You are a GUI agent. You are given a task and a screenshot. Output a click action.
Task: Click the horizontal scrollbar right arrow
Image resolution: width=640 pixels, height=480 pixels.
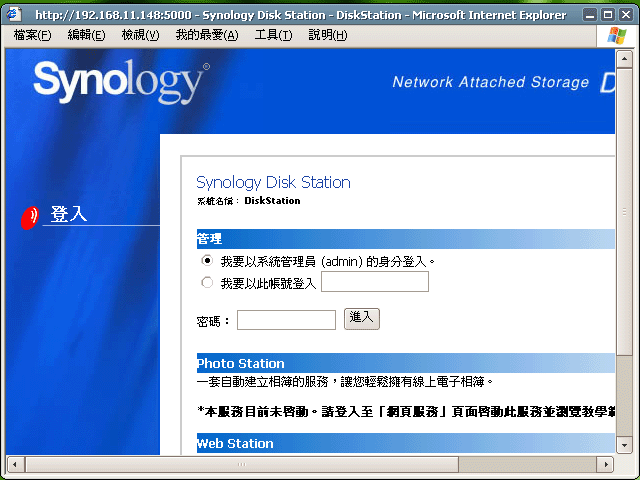click(606, 464)
